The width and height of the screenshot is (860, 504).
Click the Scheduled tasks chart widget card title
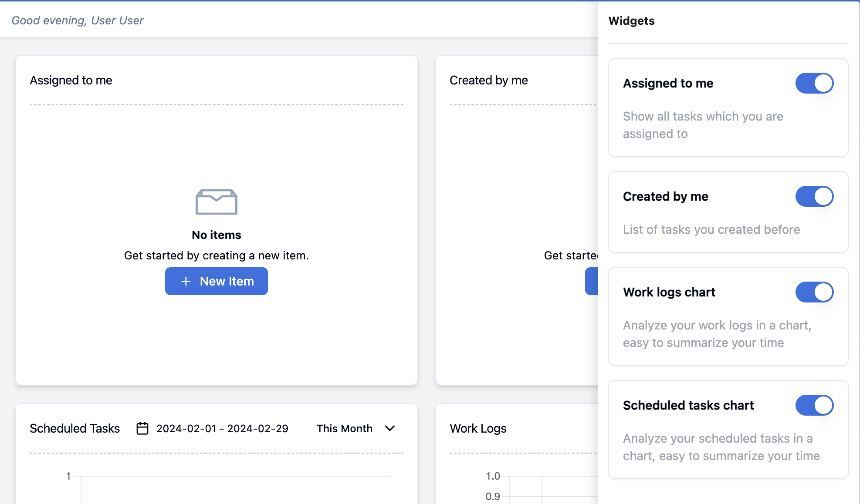point(688,405)
